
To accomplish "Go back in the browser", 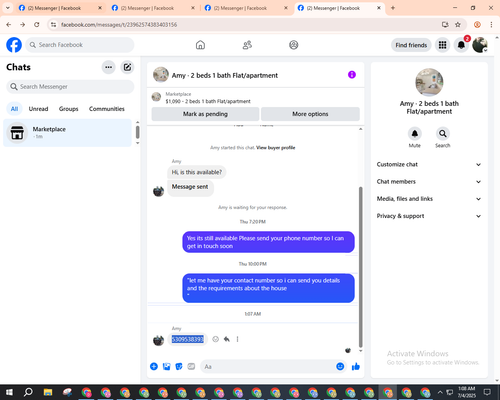I will pos(9,25).
